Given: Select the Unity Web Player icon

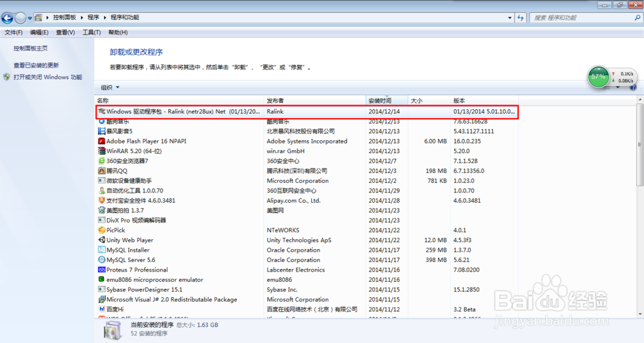Looking at the screenshot, I should pos(102,240).
